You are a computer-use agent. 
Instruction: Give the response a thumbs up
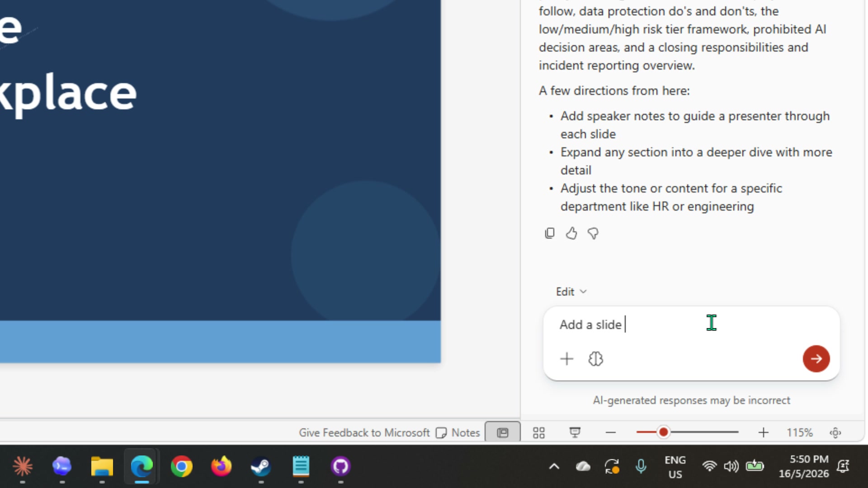pyautogui.click(x=571, y=233)
